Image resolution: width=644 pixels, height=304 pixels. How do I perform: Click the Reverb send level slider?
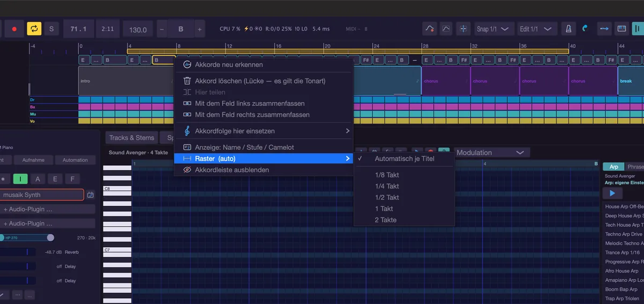pos(18,252)
